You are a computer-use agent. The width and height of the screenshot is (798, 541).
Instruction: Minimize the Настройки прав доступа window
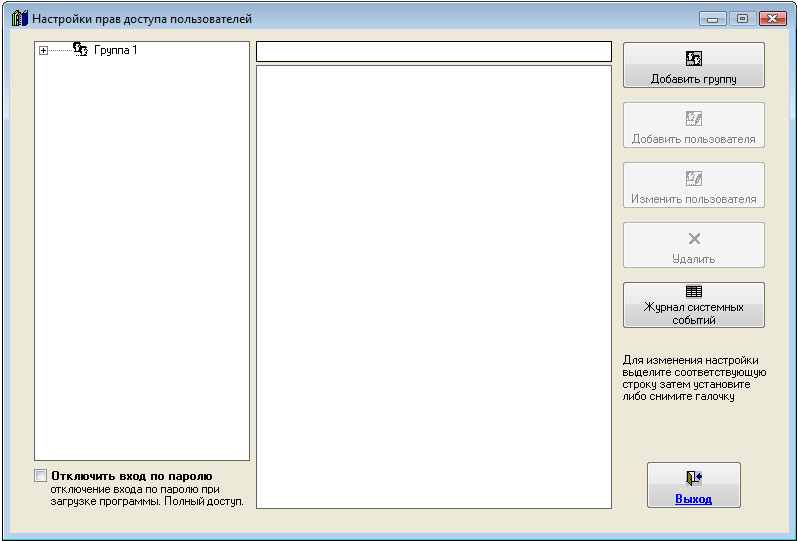click(x=712, y=19)
